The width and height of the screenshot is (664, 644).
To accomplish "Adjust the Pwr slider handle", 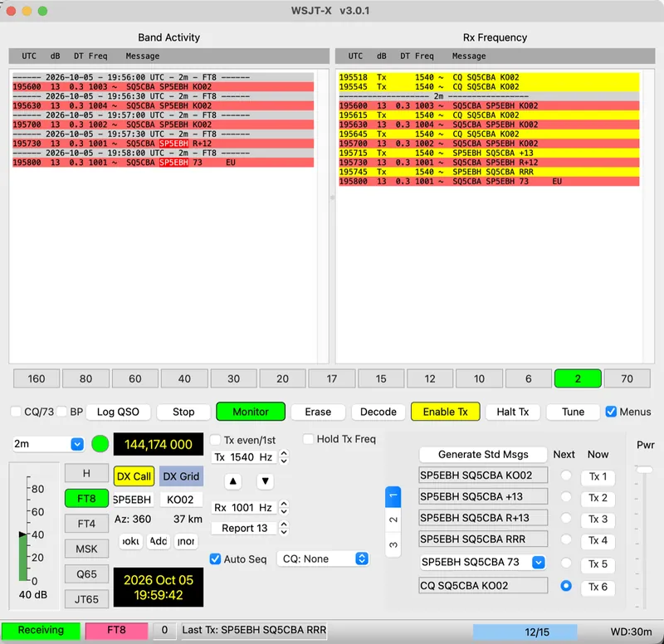I will tap(644, 469).
